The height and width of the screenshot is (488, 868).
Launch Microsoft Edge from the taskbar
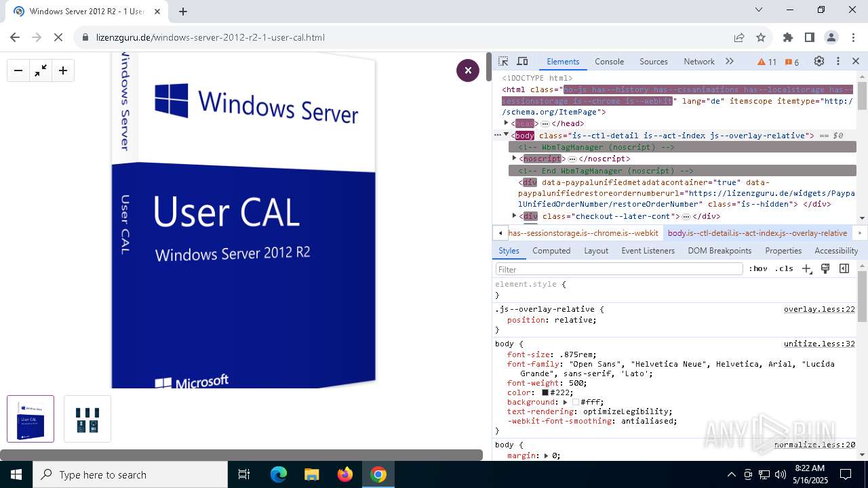(x=279, y=474)
